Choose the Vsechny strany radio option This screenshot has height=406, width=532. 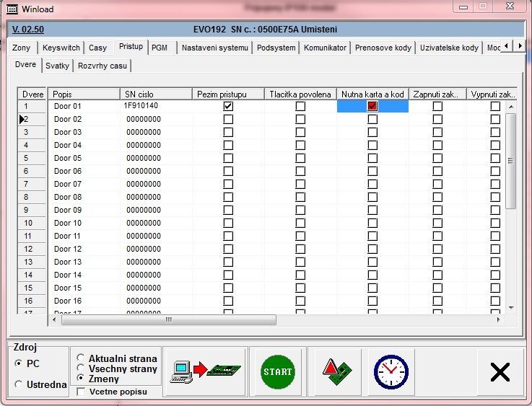click(81, 368)
